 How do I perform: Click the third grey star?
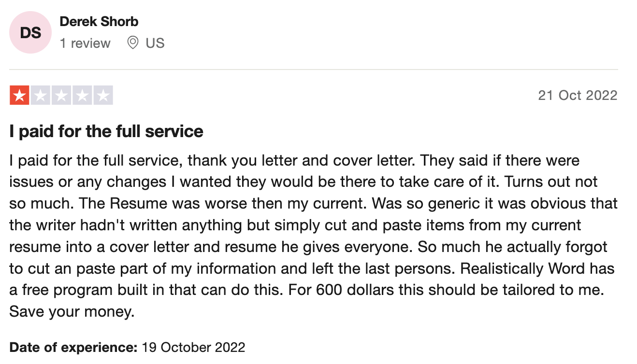pos(61,95)
